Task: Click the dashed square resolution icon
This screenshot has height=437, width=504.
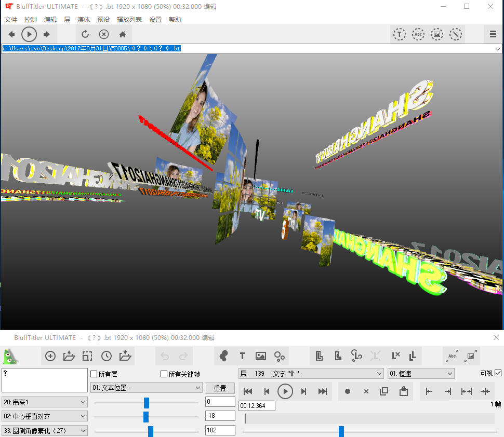Action: (87, 356)
